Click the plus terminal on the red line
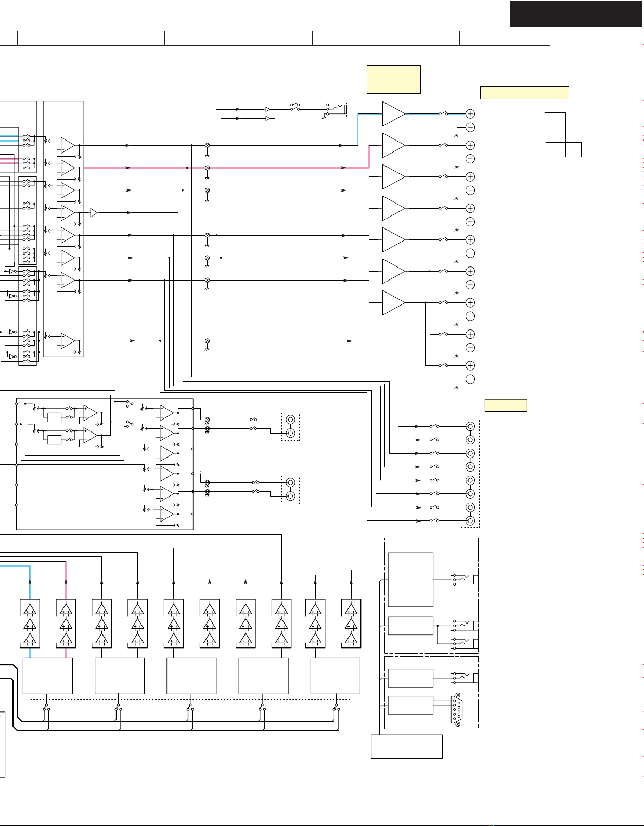Screen dimensions: 644x826 [x=470, y=145]
